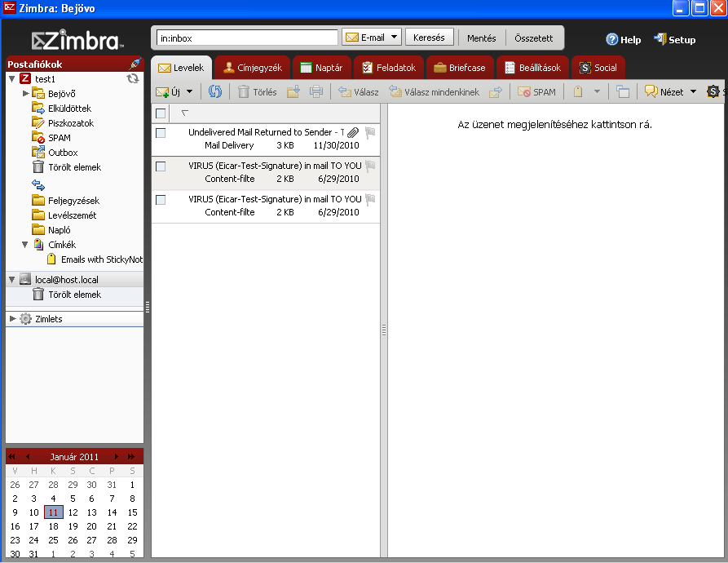Screen dimensions: 728x563
Task: Click the sync icon beside test1
Action: tap(133, 78)
